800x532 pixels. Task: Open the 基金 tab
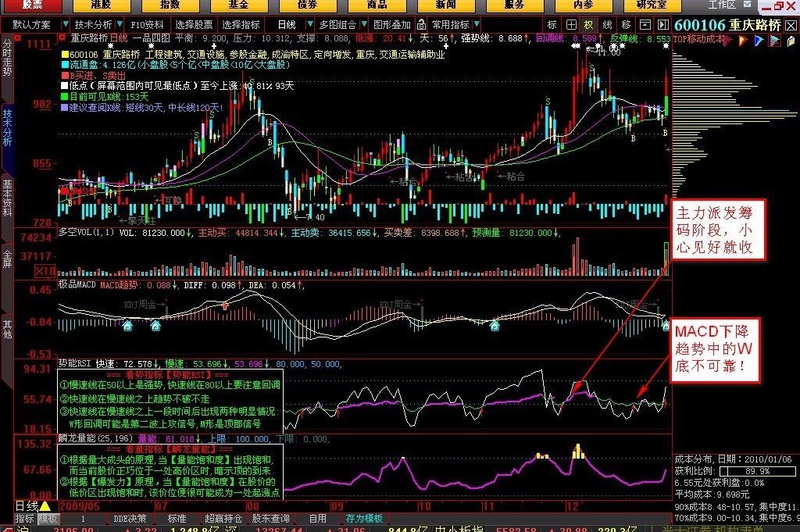[x=238, y=5]
